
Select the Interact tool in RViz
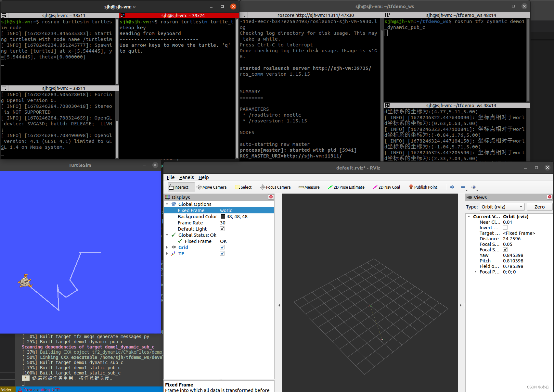click(x=181, y=187)
